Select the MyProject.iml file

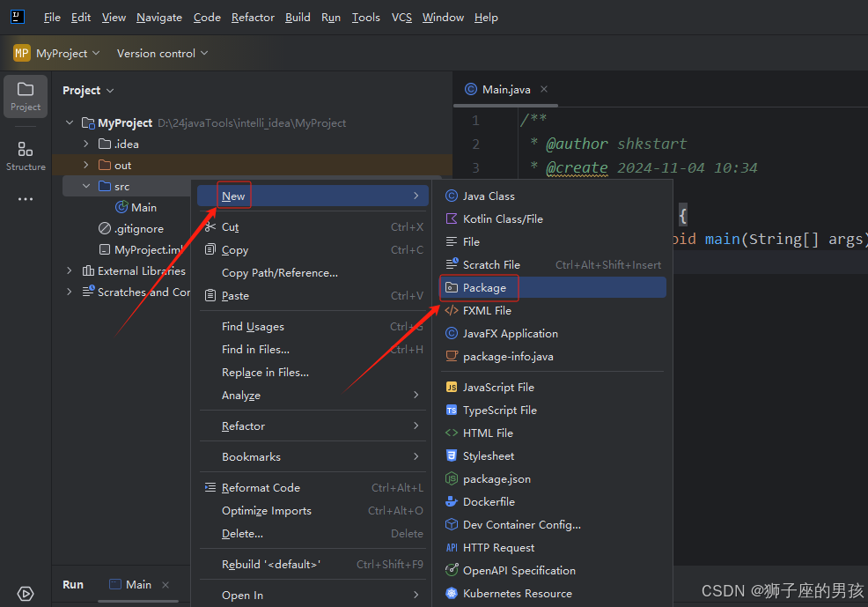pos(141,249)
